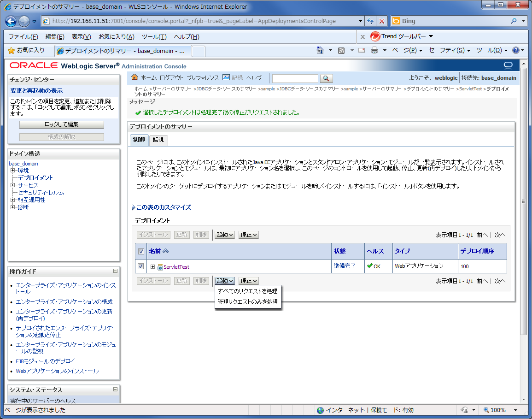532x419 pixels.
Task: Refresh the page using the address bar icon
Action: [370, 21]
